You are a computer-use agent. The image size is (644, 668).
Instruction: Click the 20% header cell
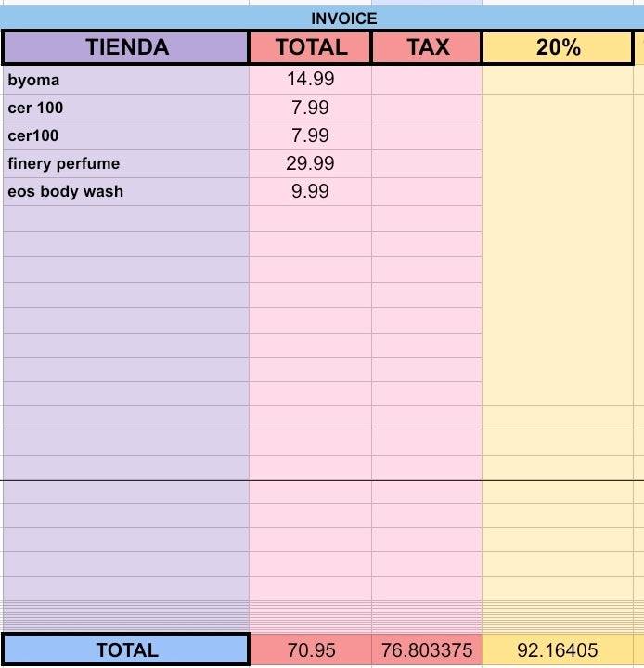558,47
